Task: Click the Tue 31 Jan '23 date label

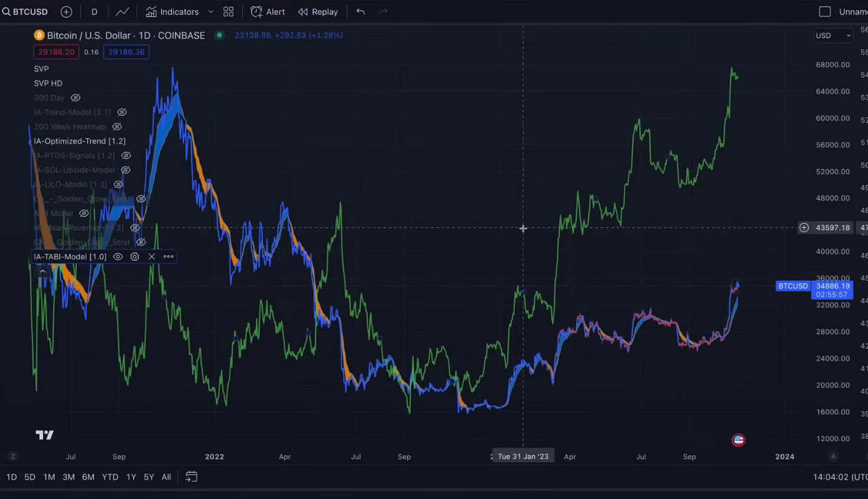Action: click(x=523, y=457)
